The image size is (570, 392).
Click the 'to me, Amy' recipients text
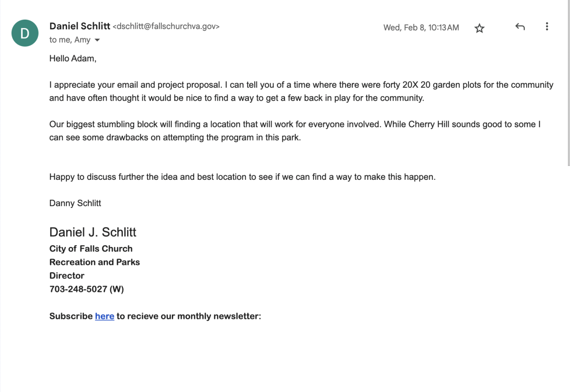[70, 40]
